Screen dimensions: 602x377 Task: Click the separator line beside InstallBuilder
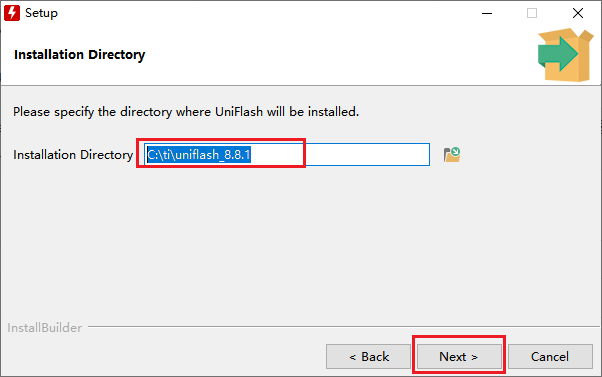point(344,327)
